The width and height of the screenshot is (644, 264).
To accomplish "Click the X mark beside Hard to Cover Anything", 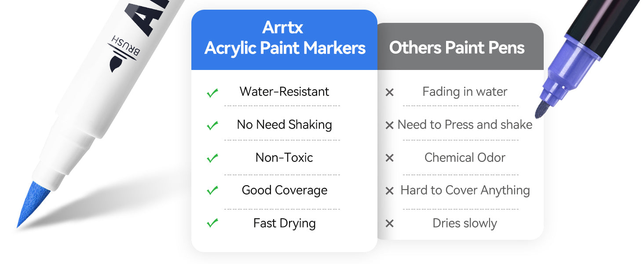I will [389, 191].
